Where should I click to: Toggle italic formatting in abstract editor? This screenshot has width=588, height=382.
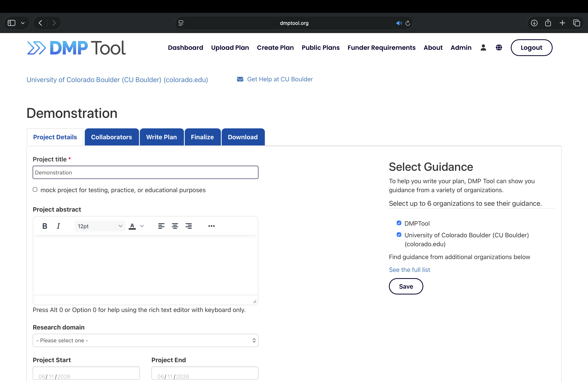[58, 226]
